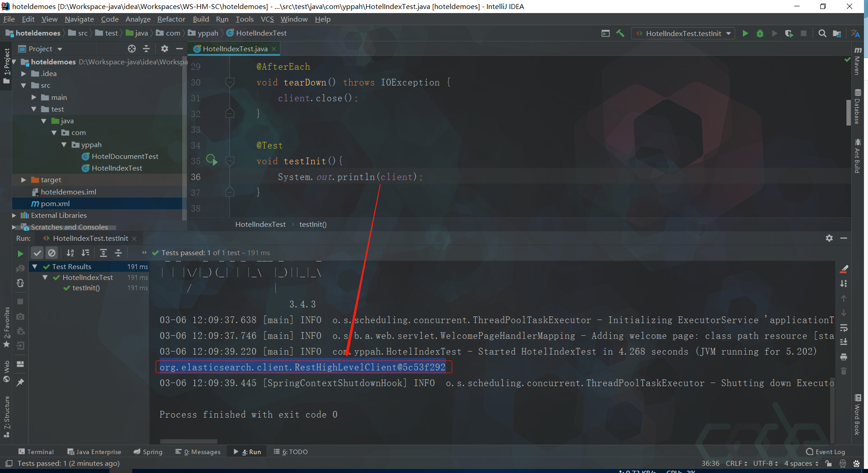This screenshot has height=473, width=868.
Task: Expand the target folder
Action: pyautogui.click(x=24, y=180)
